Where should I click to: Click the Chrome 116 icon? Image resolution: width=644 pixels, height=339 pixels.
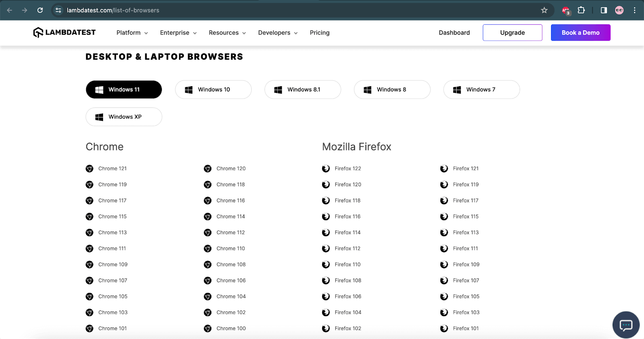pyautogui.click(x=208, y=201)
